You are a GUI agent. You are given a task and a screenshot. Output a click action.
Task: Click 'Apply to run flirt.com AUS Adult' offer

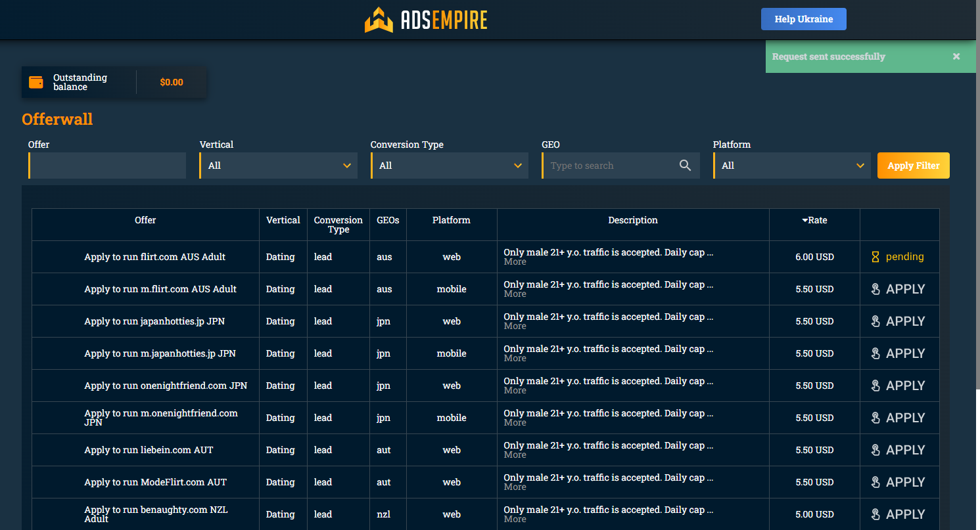tap(155, 257)
